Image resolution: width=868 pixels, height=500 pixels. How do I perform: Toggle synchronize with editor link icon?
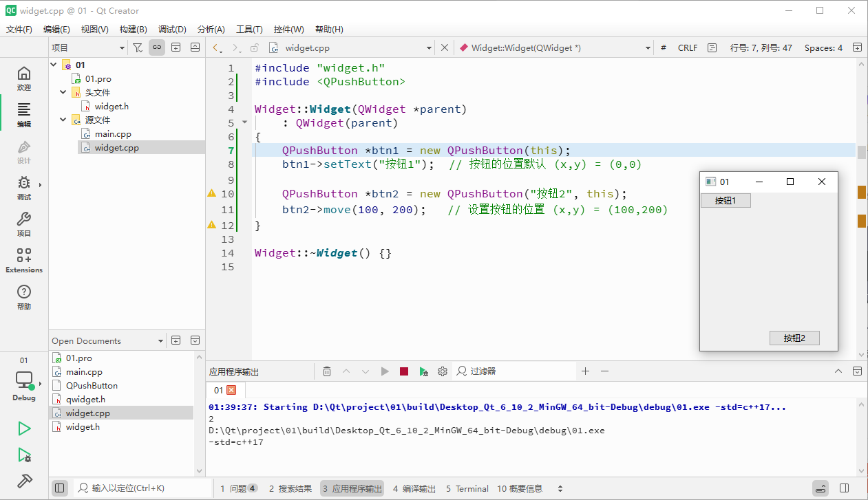coord(157,47)
